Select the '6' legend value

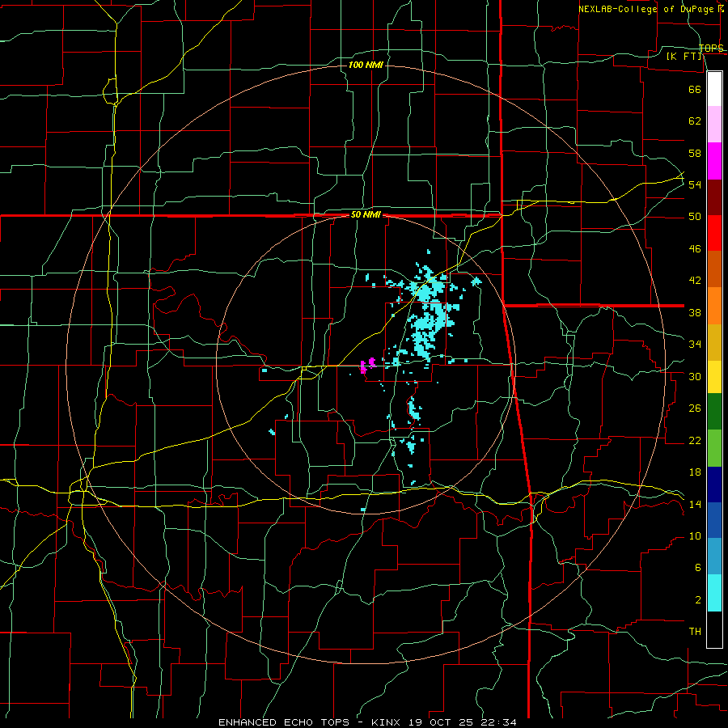click(697, 568)
